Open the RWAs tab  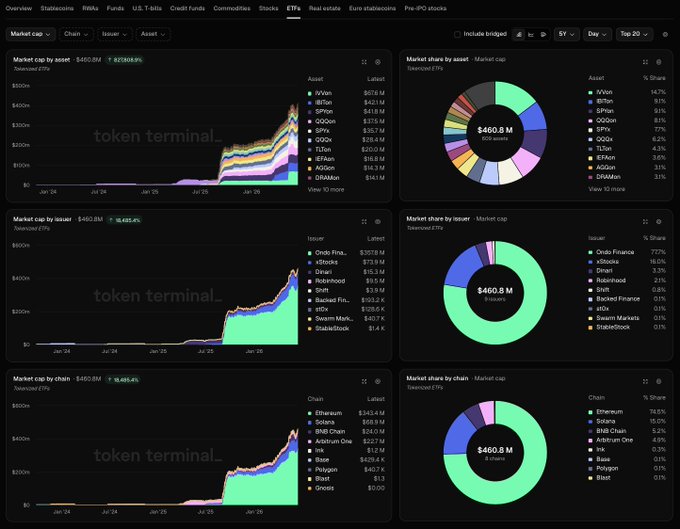tap(90, 8)
